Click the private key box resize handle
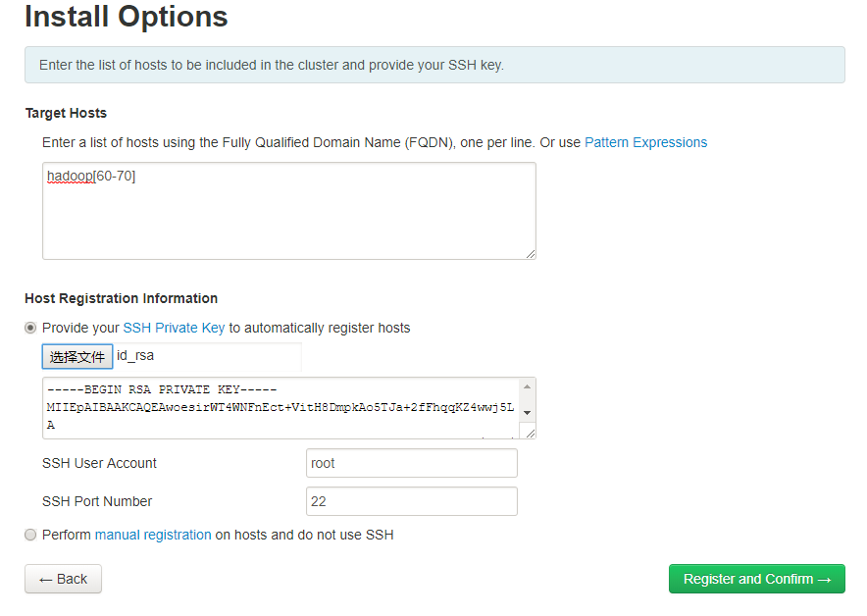 point(531,434)
